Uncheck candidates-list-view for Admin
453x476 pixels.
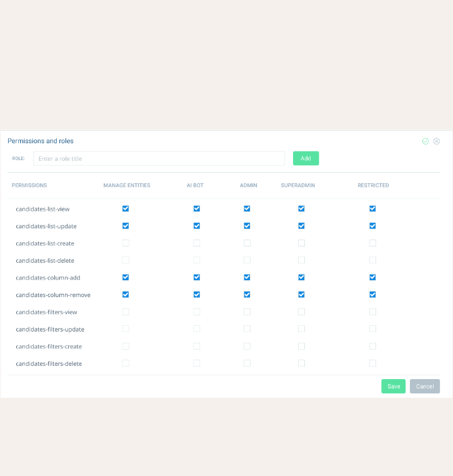[247, 208]
